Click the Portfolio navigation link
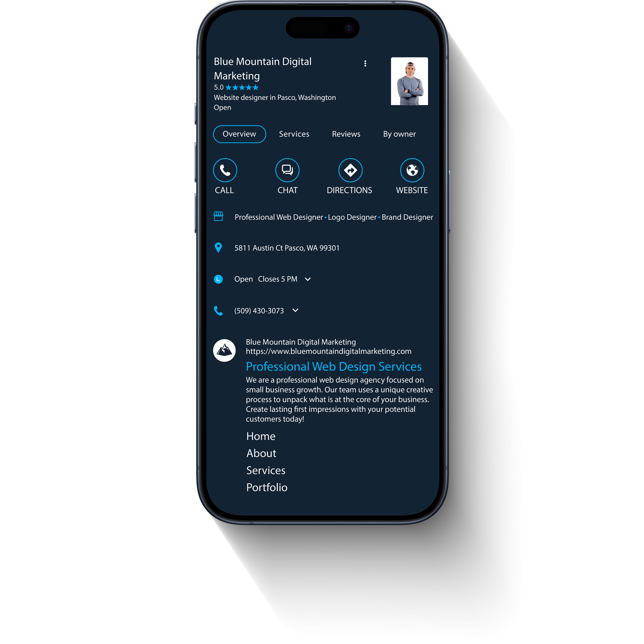The height and width of the screenshot is (644, 644). pos(267,487)
